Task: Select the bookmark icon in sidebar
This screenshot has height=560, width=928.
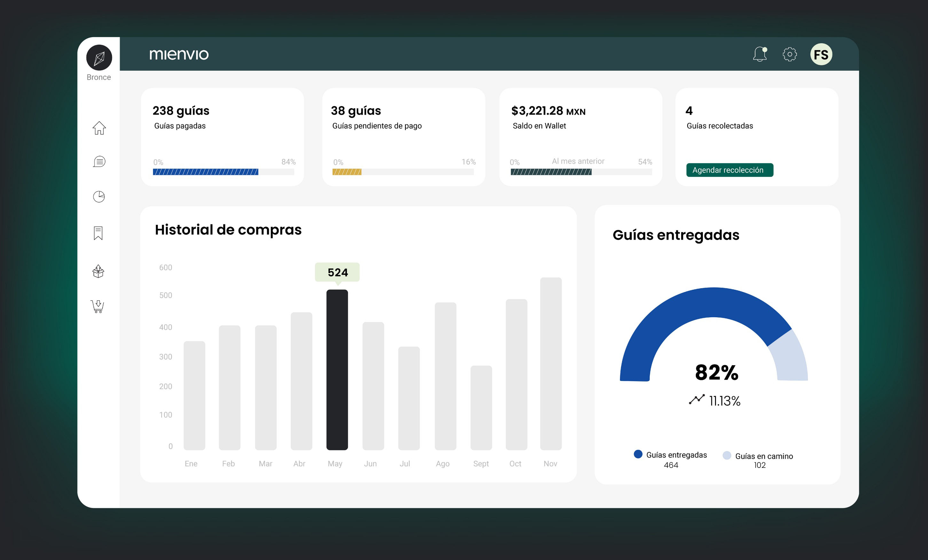Action: pos(99,233)
